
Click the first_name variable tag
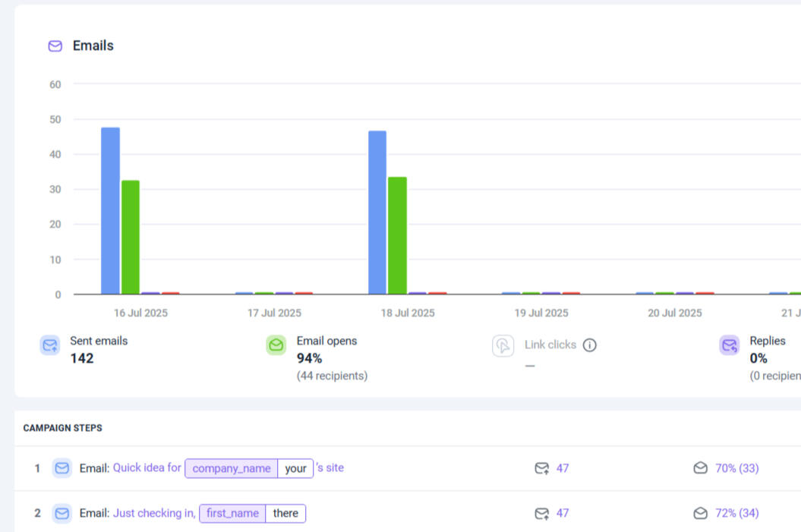[x=232, y=514]
